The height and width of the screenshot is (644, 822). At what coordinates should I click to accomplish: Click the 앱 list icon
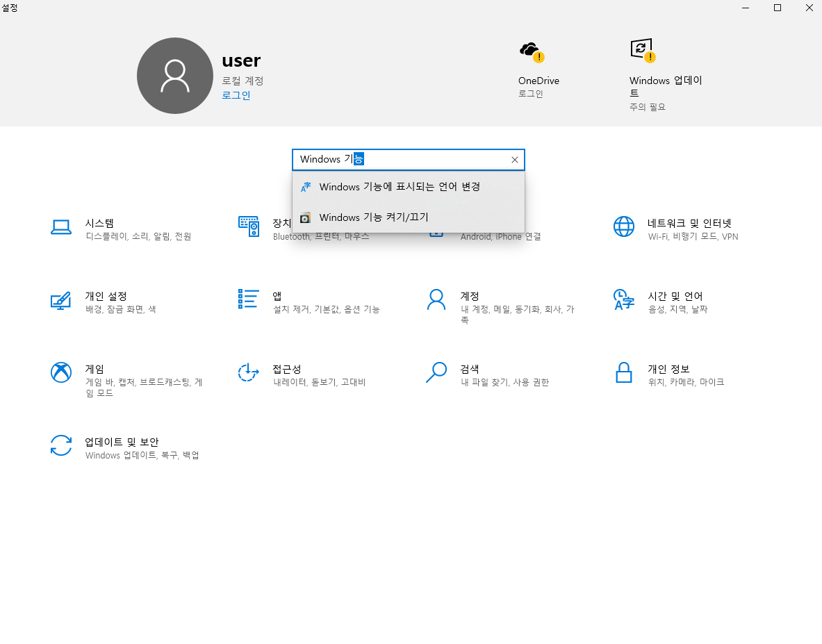click(x=249, y=299)
